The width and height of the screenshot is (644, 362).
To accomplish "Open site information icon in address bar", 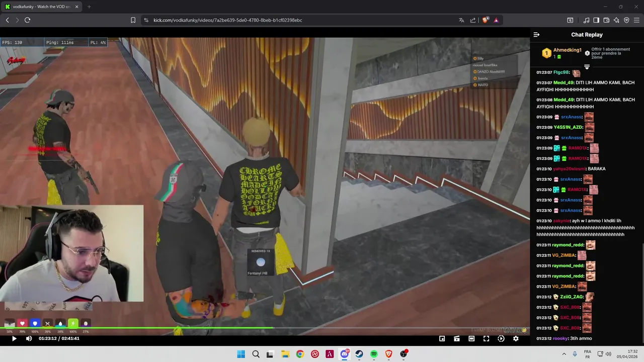I will [146, 20].
